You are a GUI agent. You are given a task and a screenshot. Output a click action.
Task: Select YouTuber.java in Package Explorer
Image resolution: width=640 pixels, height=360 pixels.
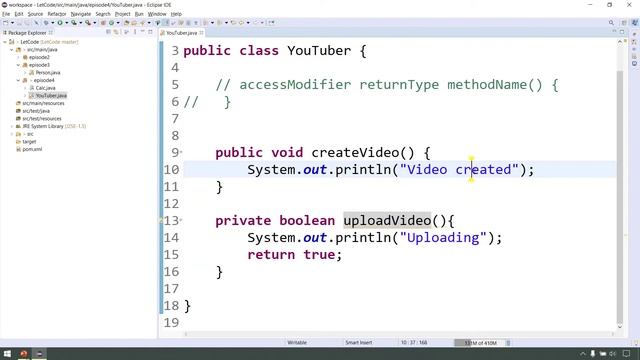(x=51, y=96)
